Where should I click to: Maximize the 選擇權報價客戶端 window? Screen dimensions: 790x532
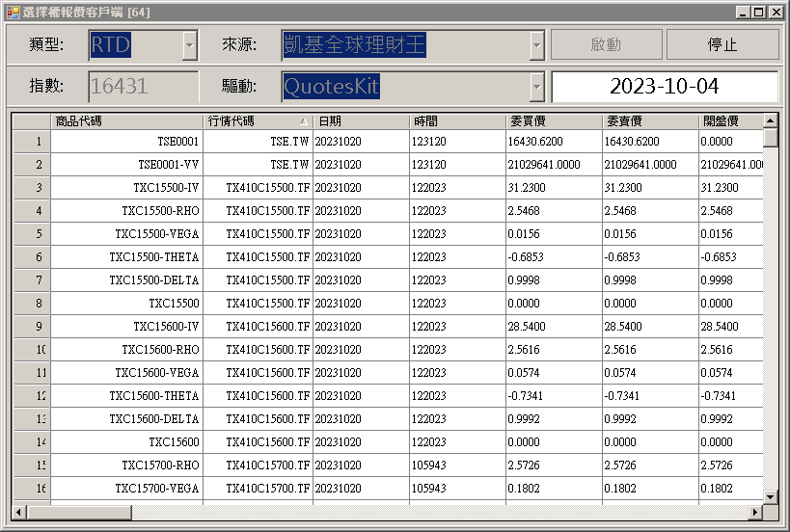point(758,13)
